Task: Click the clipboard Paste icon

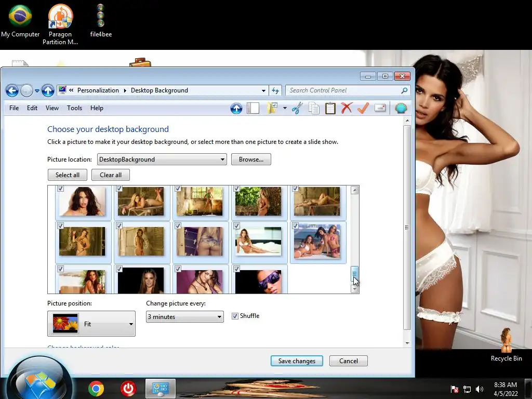Action: tap(330, 108)
